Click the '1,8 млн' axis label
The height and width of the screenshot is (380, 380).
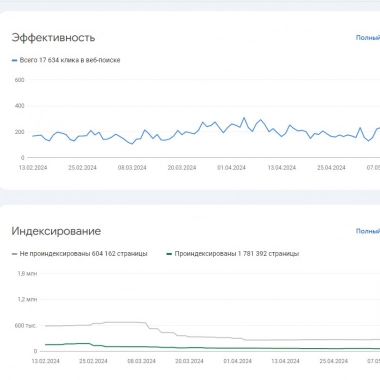tap(27, 274)
